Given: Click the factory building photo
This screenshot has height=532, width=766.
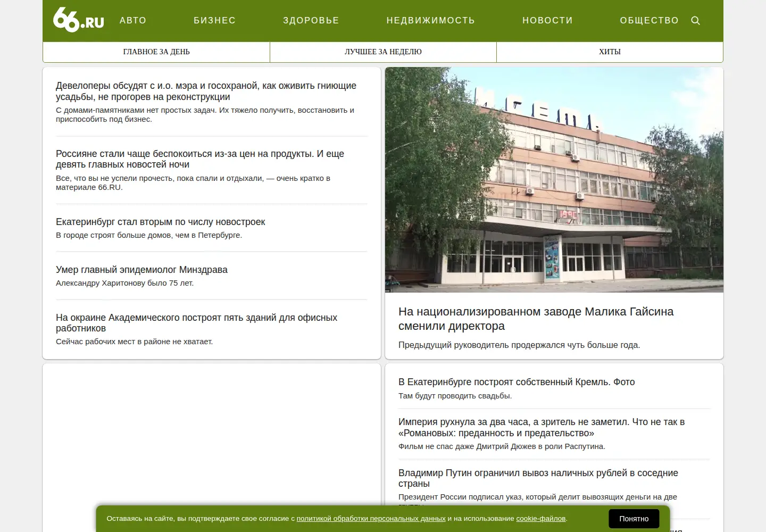Looking at the screenshot, I should 554,180.
